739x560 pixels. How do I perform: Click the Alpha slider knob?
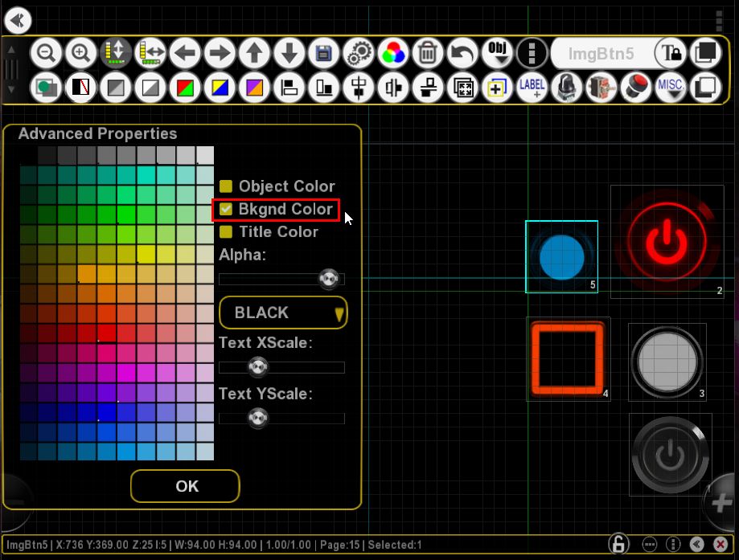coord(329,279)
